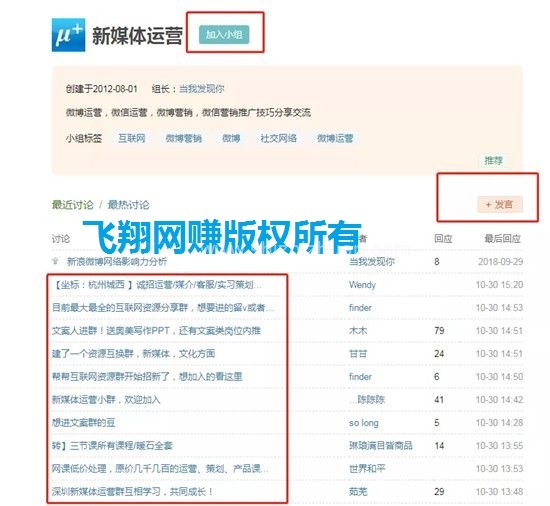Click the μ+ group logo icon
The height and width of the screenshot is (506, 550).
click(x=68, y=35)
